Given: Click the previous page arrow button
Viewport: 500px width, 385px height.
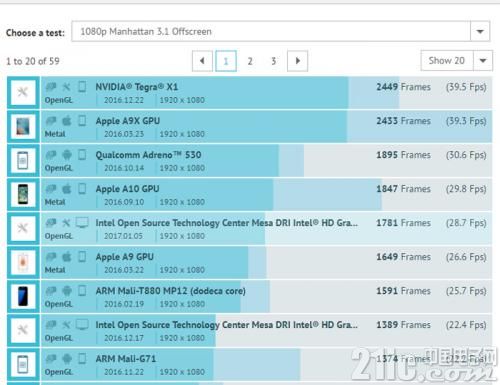Looking at the screenshot, I should (x=202, y=61).
